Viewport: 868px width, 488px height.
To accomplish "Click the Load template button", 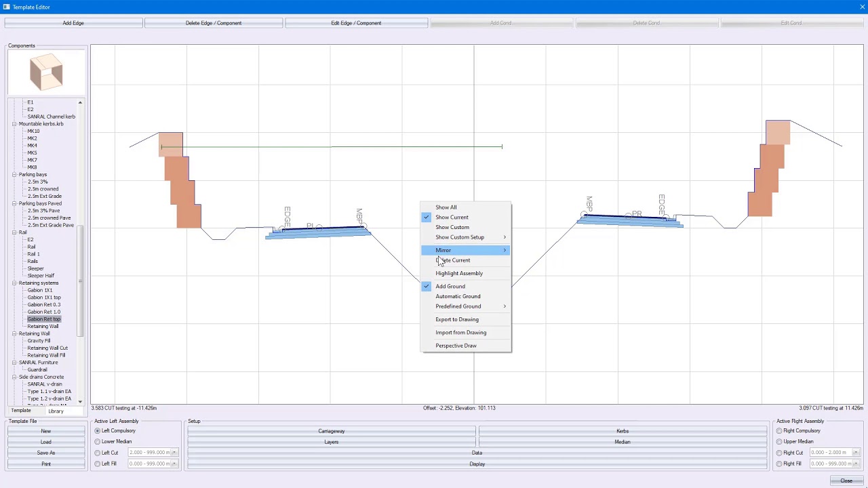I will [46, 442].
